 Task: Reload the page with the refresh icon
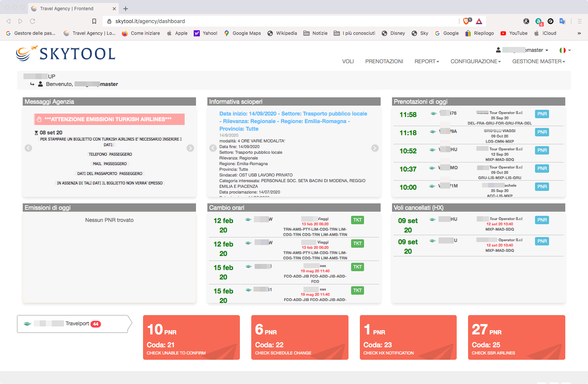coord(33,21)
